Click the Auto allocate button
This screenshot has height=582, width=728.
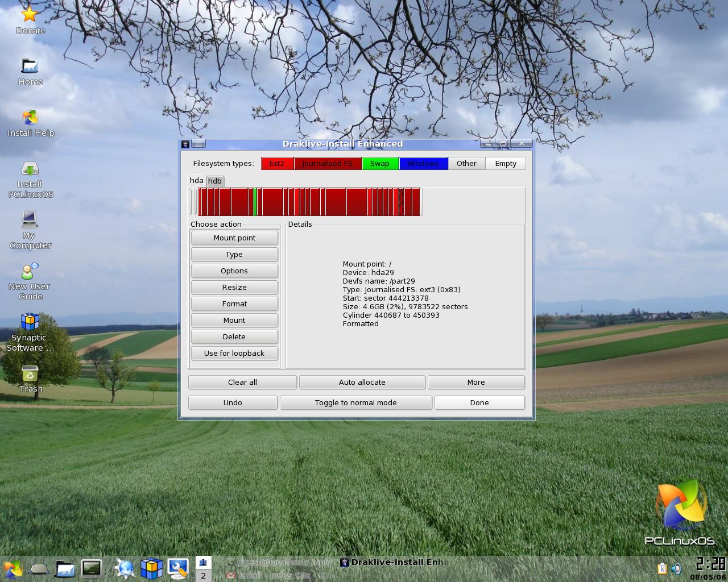click(x=362, y=383)
